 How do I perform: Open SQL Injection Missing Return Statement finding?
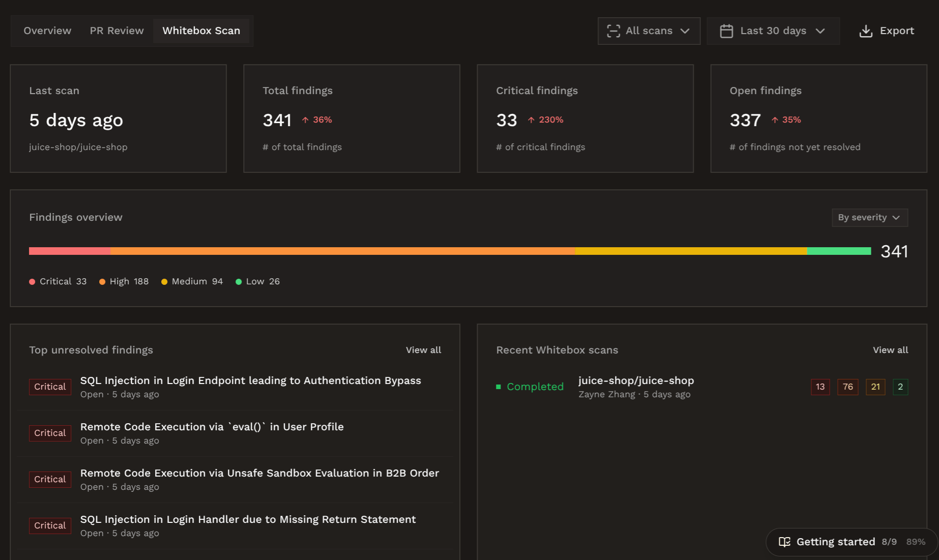pos(234,526)
